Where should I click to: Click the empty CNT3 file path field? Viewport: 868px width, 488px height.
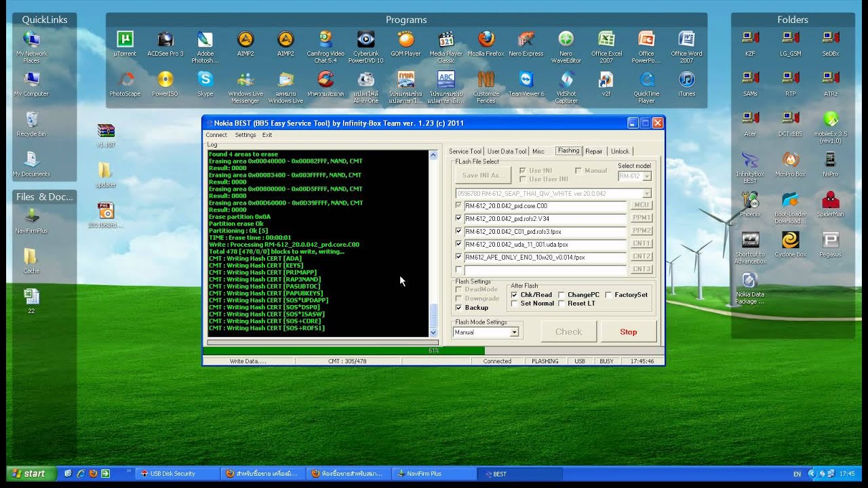click(545, 270)
